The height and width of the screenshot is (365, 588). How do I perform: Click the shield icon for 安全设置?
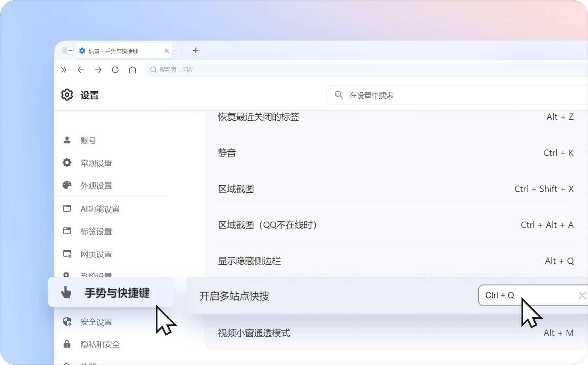[67, 322]
